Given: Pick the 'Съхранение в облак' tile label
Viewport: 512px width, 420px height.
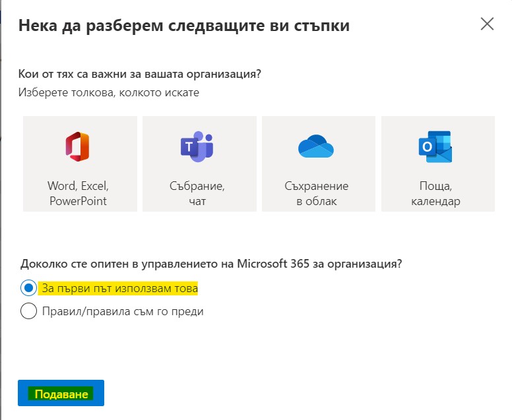Looking at the screenshot, I should 317,193.
